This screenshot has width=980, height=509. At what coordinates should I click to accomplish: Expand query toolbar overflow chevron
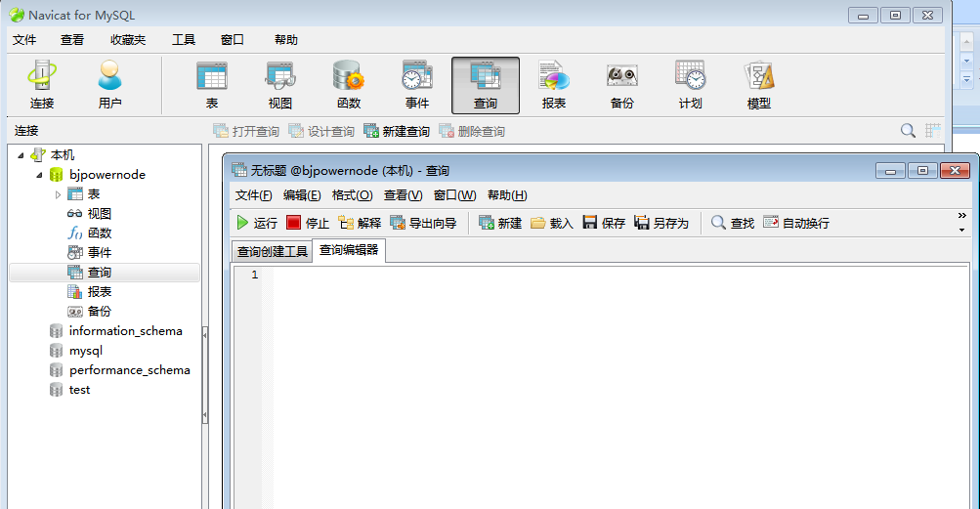(961, 216)
